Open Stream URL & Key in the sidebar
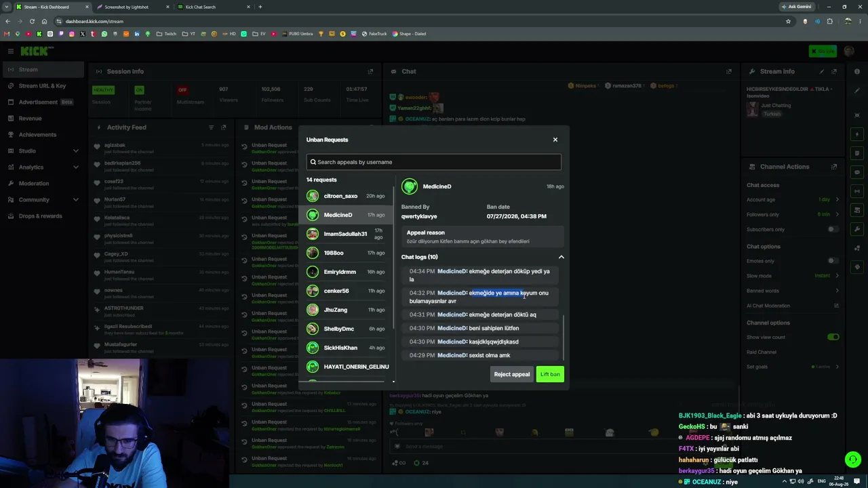 (42, 86)
